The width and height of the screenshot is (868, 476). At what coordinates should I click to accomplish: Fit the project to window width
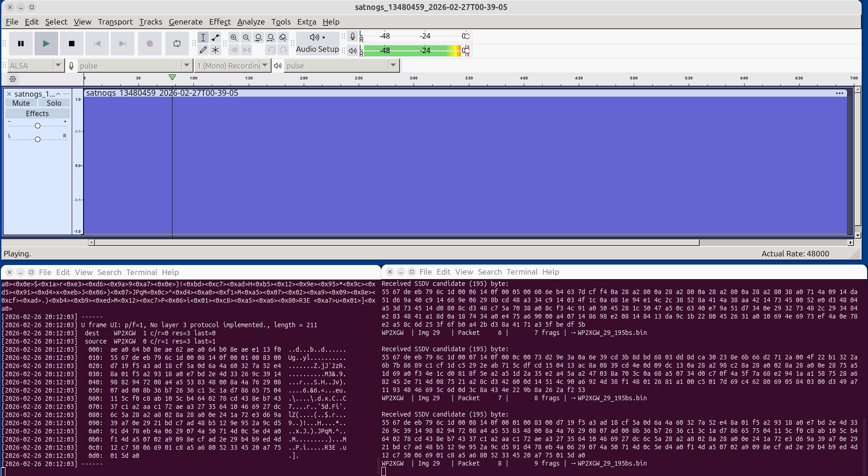[271, 38]
